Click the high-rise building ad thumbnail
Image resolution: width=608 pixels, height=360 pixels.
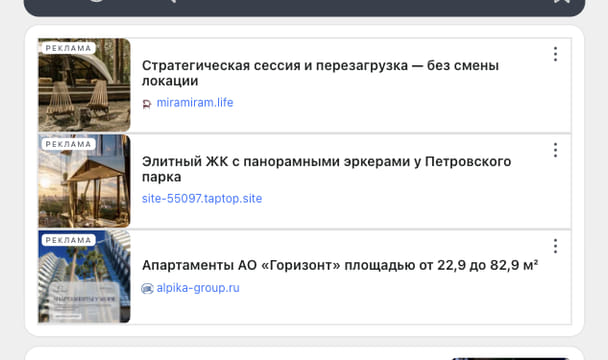tap(84, 277)
